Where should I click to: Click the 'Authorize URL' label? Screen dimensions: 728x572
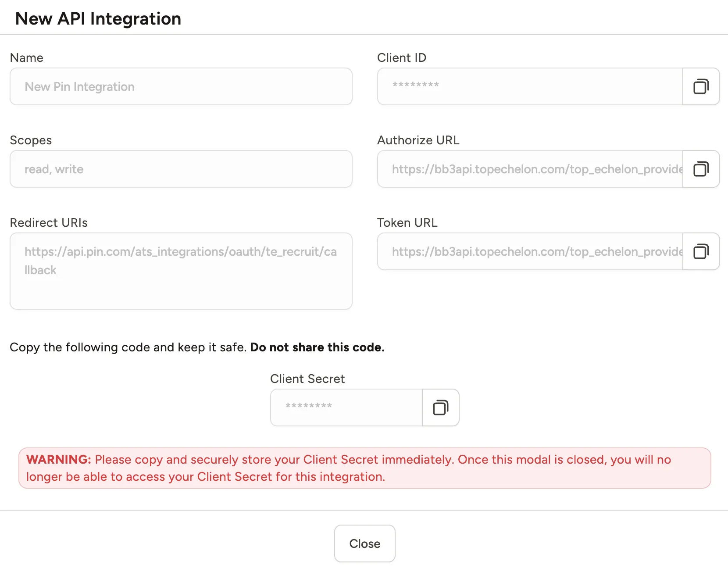[418, 140]
